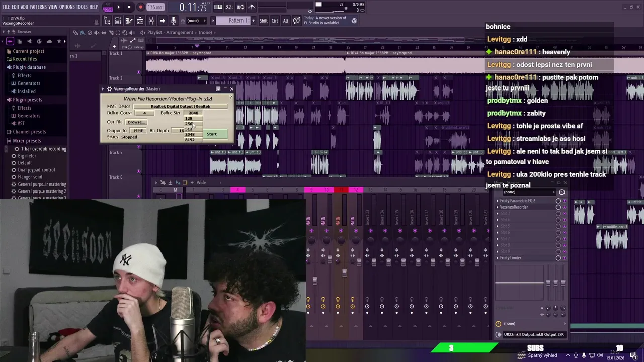Toggle the Record button in transport
Screen dimensions: 644x362
[140, 7]
